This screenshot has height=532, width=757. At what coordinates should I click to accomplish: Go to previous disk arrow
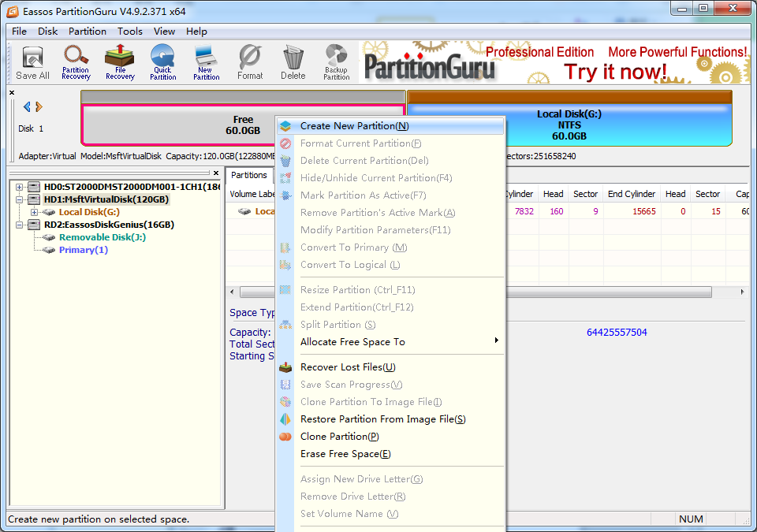pos(27,106)
